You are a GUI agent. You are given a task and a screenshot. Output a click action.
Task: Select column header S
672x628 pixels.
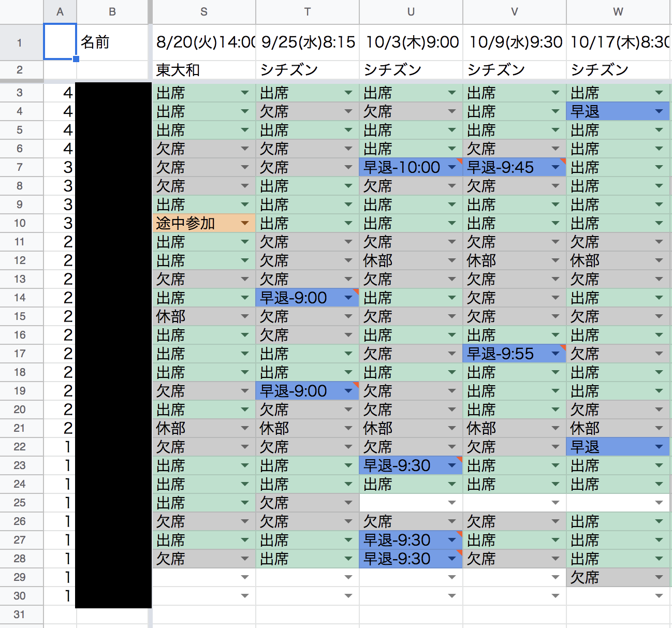203,12
